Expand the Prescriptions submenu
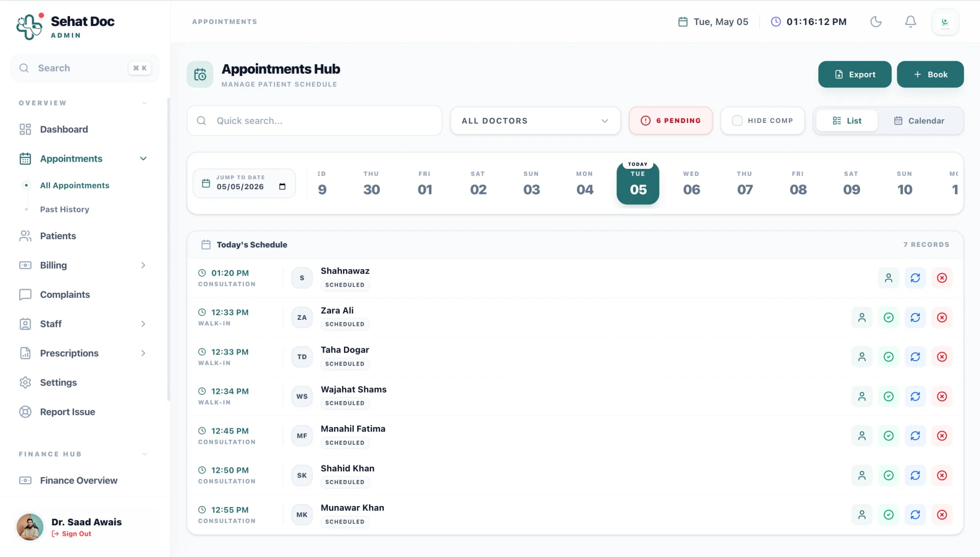980x557 pixels. point(143,353)
